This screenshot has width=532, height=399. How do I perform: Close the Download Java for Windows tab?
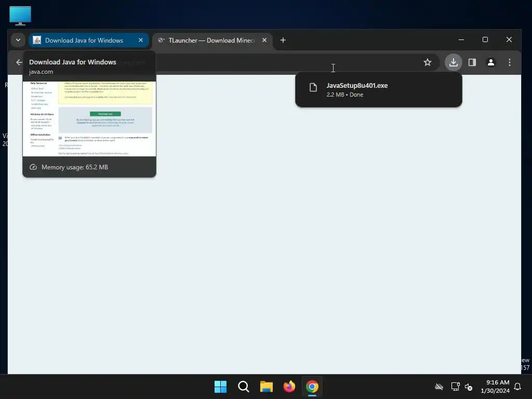coord(140,40)
